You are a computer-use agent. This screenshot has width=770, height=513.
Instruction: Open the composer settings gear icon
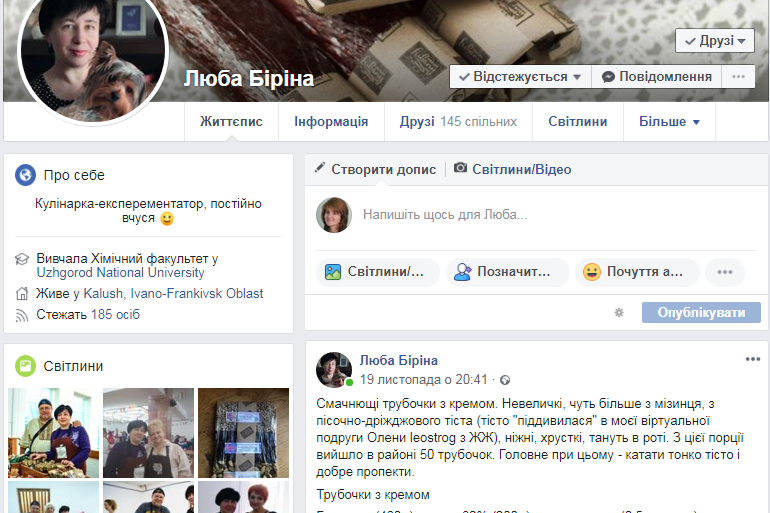(619, 313)
